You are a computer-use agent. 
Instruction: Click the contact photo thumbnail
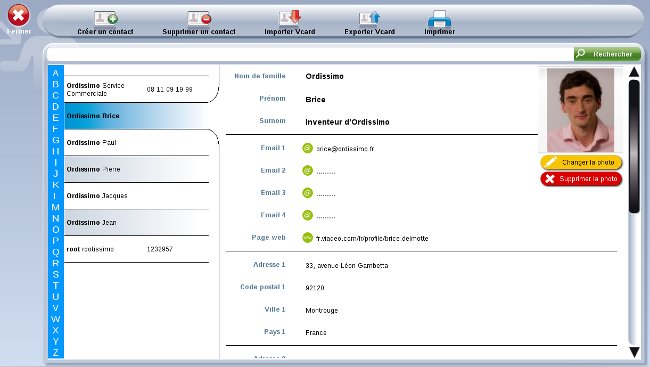click(x=580, y=110)
